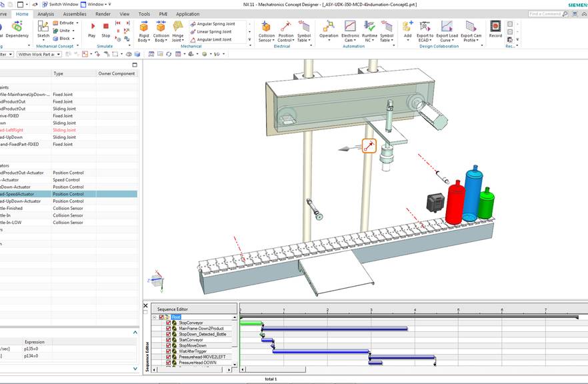Viewport: 588px width, 384px height.
Task: Collapse the Root node in Sequence Editor
Action: 155,317
